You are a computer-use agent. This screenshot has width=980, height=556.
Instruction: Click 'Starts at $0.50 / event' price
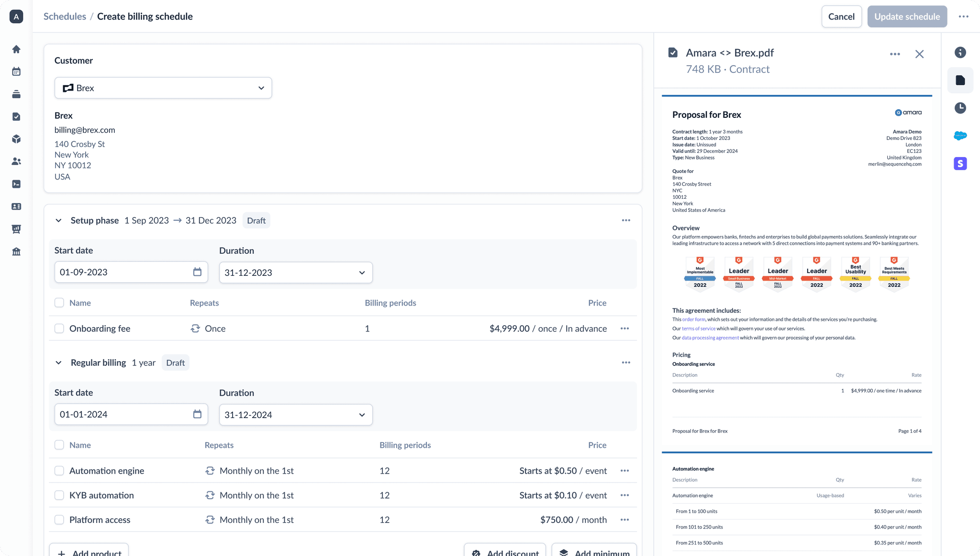click(x=563, y=471)
